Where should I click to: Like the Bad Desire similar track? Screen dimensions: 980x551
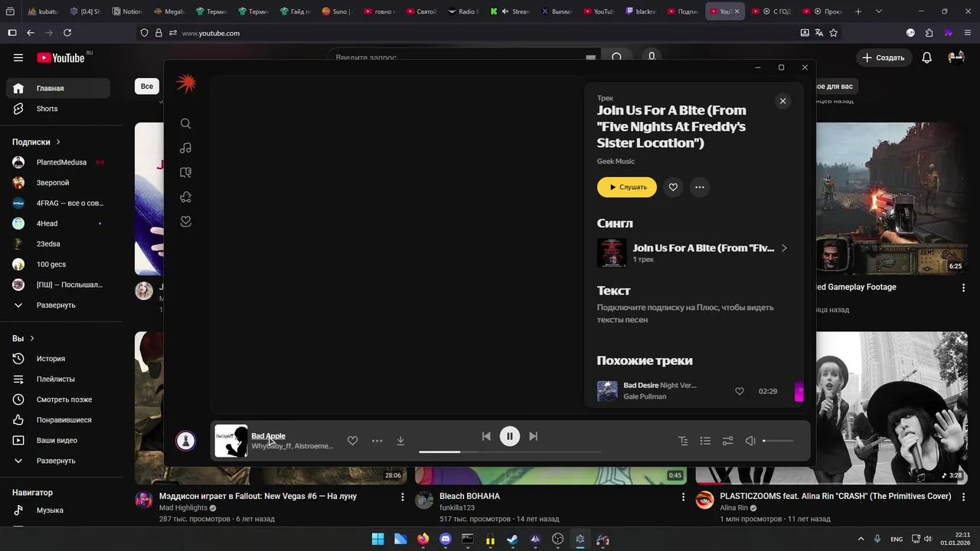click(740, 391)
